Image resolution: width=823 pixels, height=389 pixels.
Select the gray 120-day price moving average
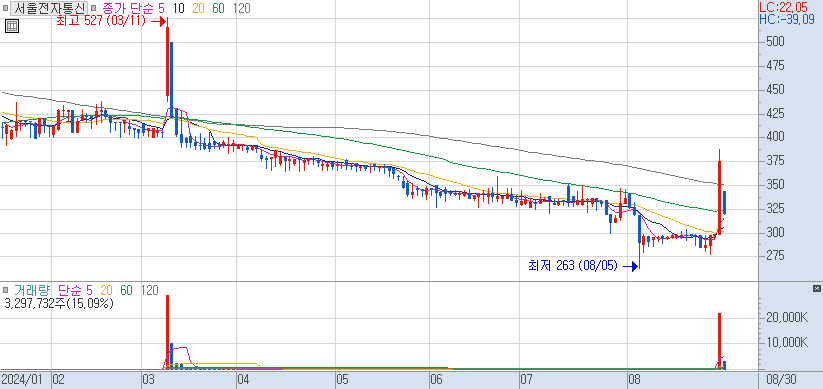pos(241,8)
